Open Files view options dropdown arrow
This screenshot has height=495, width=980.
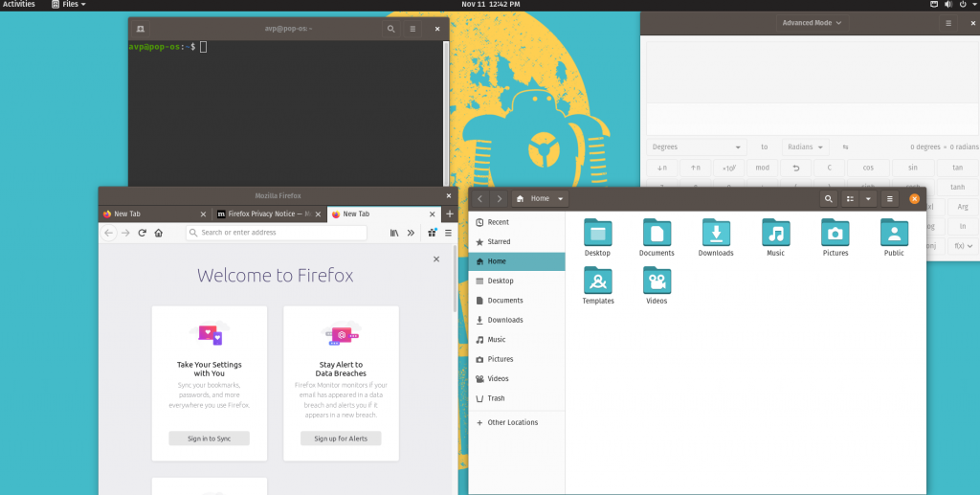(x=867, y=199)
